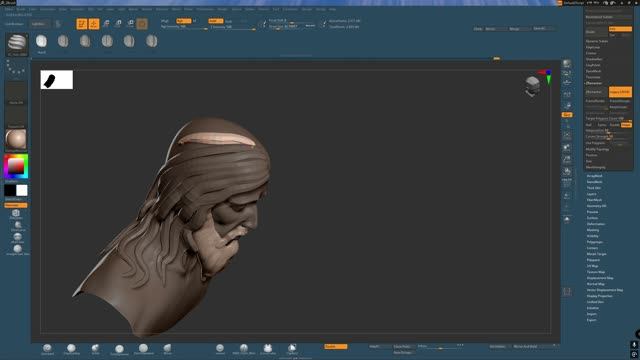640x360 pixels.
Task: Click the orange Legacy (2018) button
Action: 620,92
